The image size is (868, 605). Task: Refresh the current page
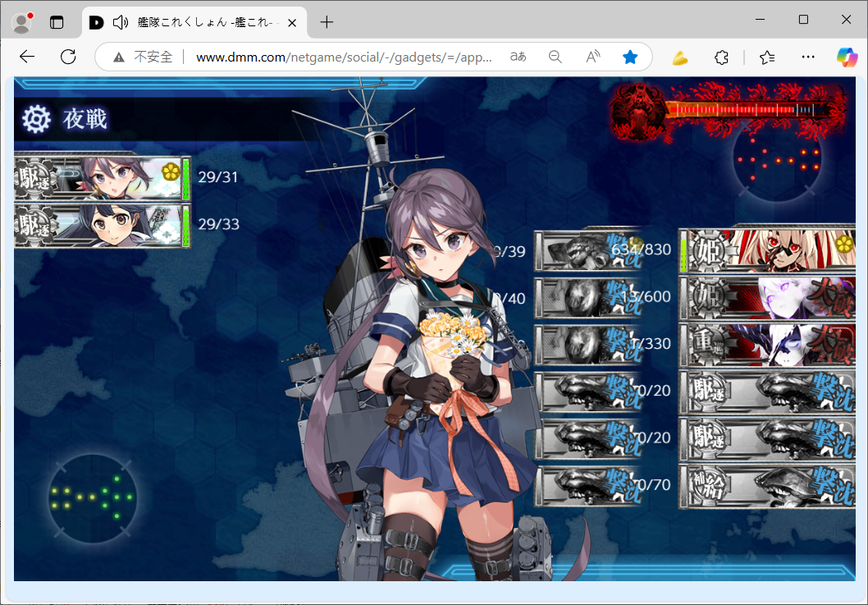coord(68,57)
